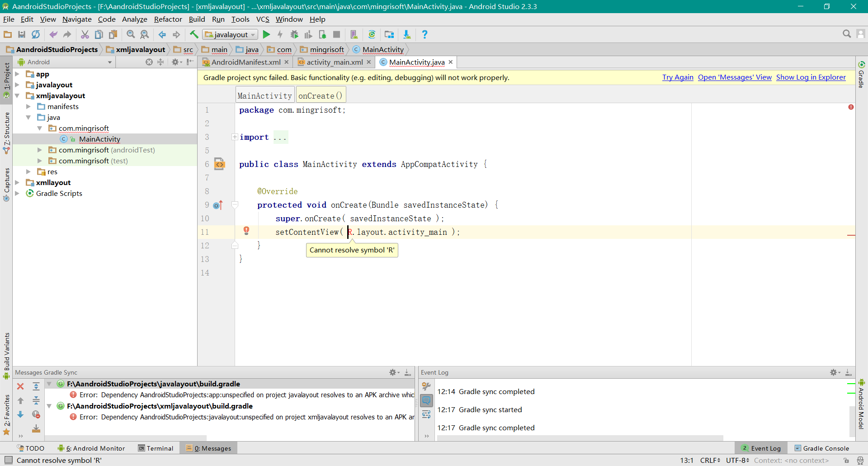Expand the folded import statements

(235, 137)
